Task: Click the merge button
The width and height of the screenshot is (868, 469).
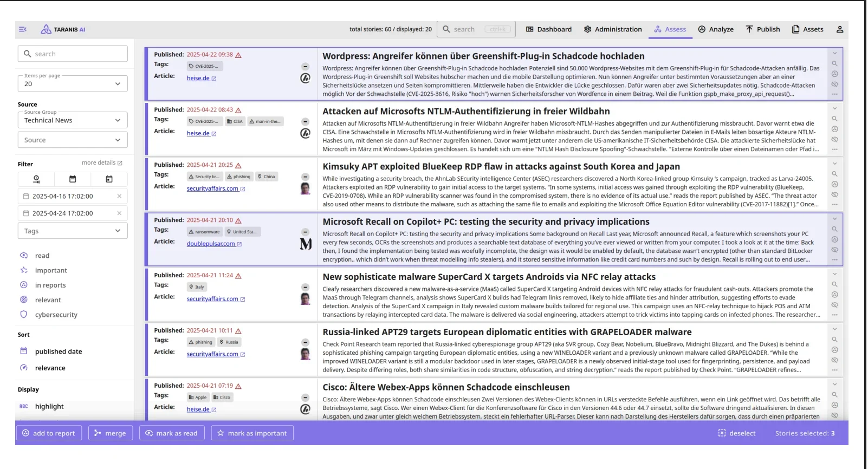Action: [x=110, y=433]
